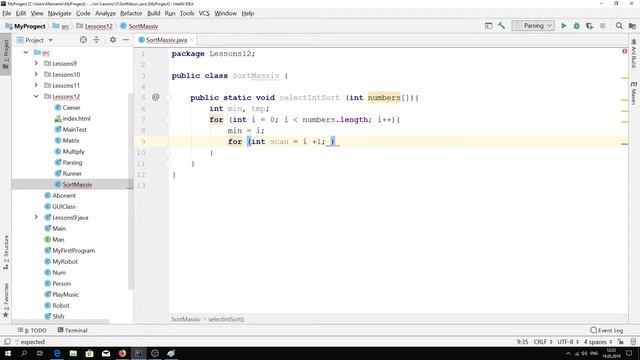Open the Event Log
Viewport: 640px width, 360px height.
pyautogui.click(x=607, y=330)
